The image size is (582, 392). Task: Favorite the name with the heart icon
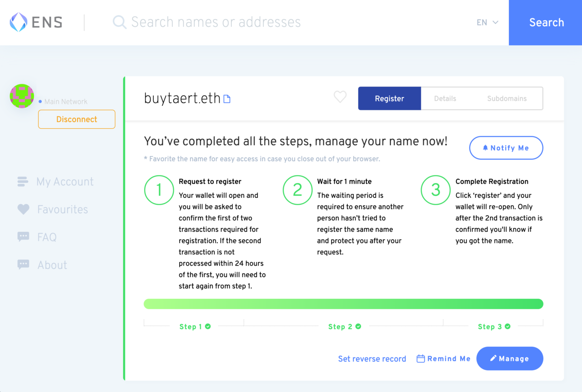[340, 96]
